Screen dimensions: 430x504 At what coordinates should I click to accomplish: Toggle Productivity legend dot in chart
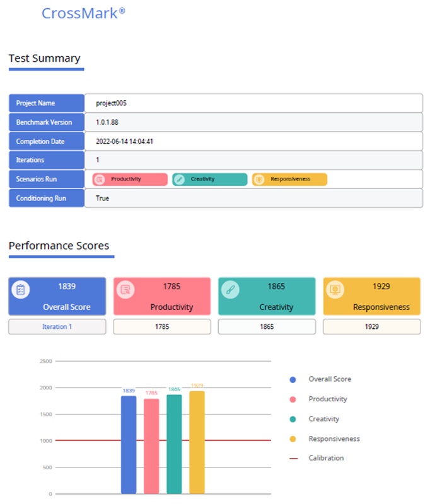click(293, 399)
